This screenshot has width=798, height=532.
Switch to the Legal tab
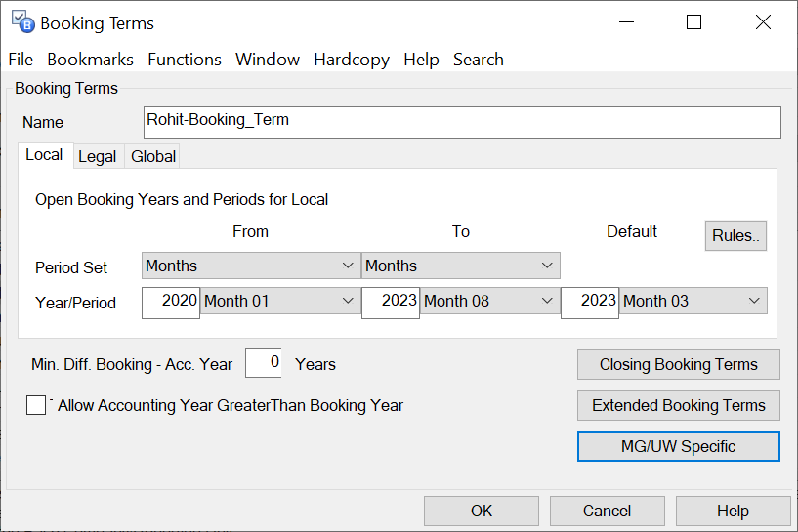(x=97, y=156)
